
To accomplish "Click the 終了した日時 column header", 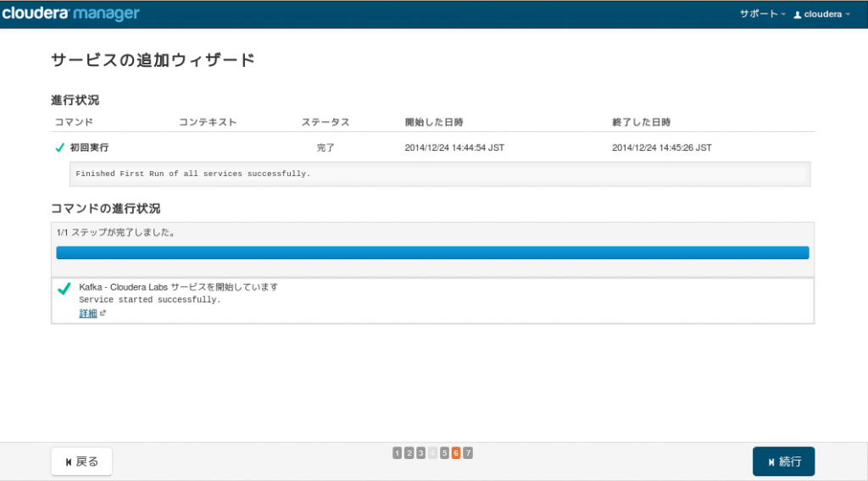I will (x=642, y=122).
